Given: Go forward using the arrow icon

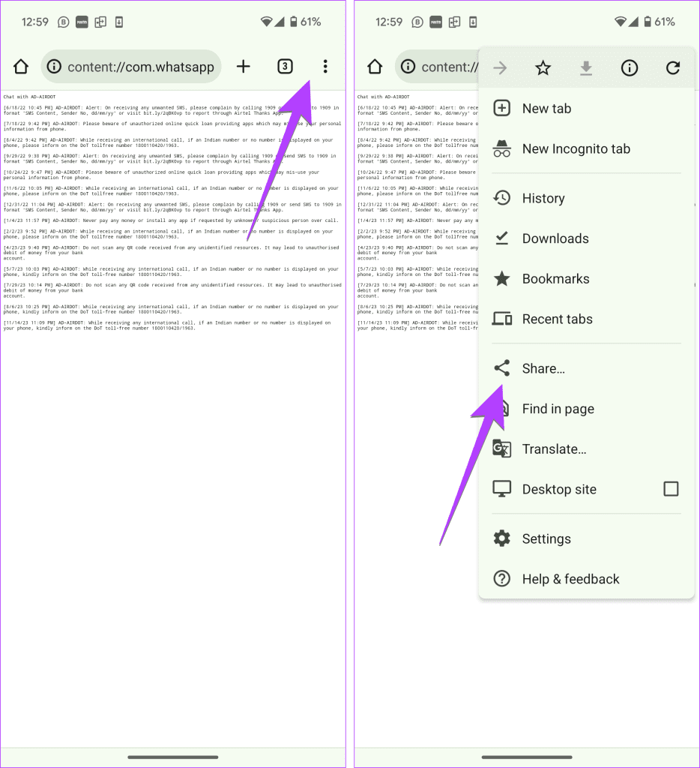Looking at the screenshot, I should click(500, 67).
